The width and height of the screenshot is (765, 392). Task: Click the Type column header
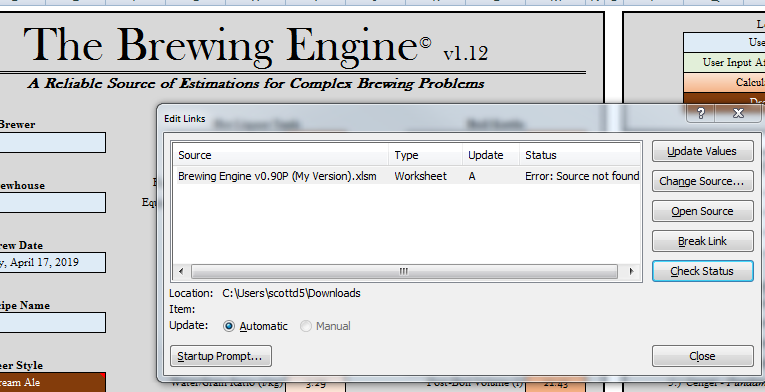pyautogui.click(x=425, y=155)
